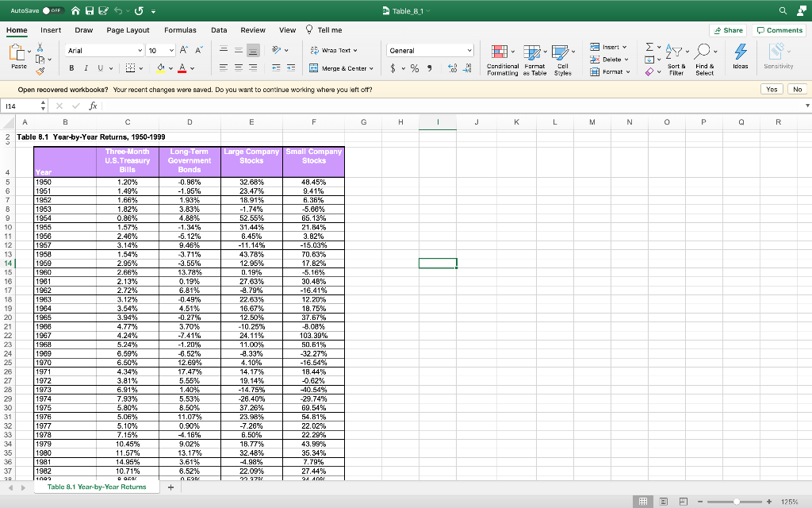Click the Share button
Image resolution: width=812 pixels, height=508 pixels.
(x=728, y=30)
